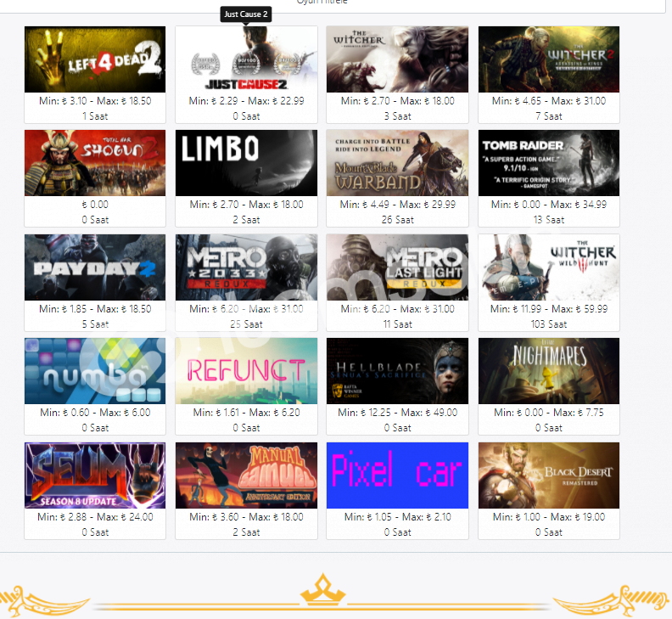672x619 pixels.
Task: Click price text Min ₺ 0.00 - Max ₺ 34.99
Action: point(549,205)
